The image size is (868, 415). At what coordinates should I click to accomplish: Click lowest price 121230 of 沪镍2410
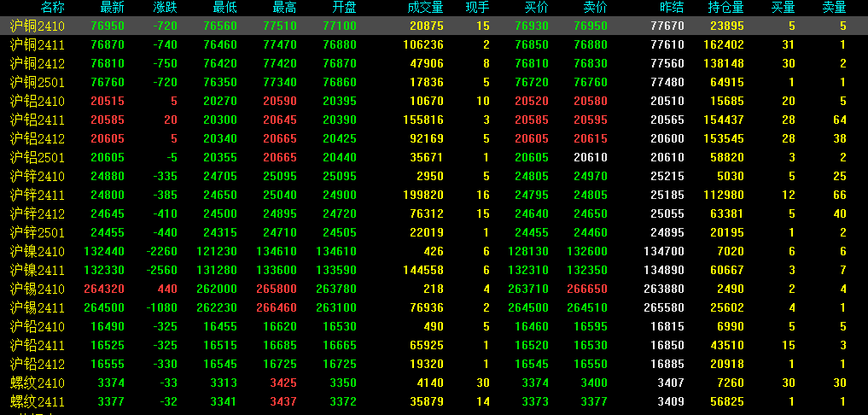click(217, 252)
